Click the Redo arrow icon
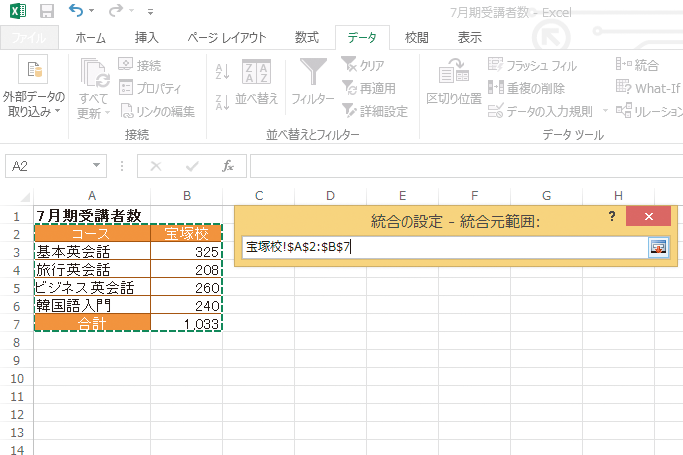 [x=116, y=10]
